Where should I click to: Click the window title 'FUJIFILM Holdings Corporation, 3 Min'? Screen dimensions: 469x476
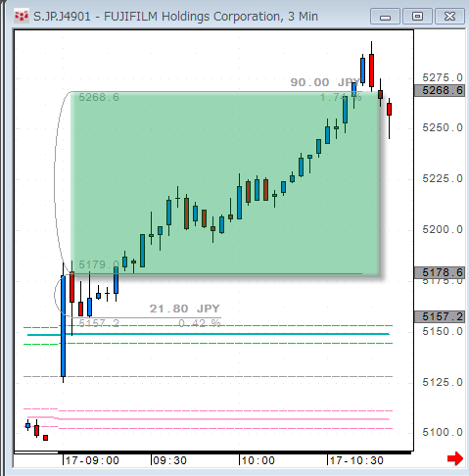point(211,17)
